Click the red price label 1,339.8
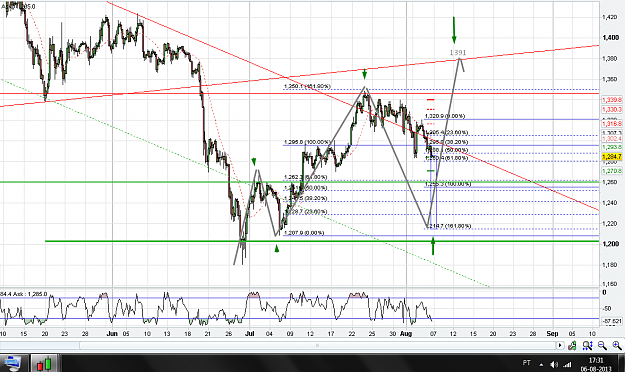The width and height of the screenshot is (625, 372). tap(612, 99)
